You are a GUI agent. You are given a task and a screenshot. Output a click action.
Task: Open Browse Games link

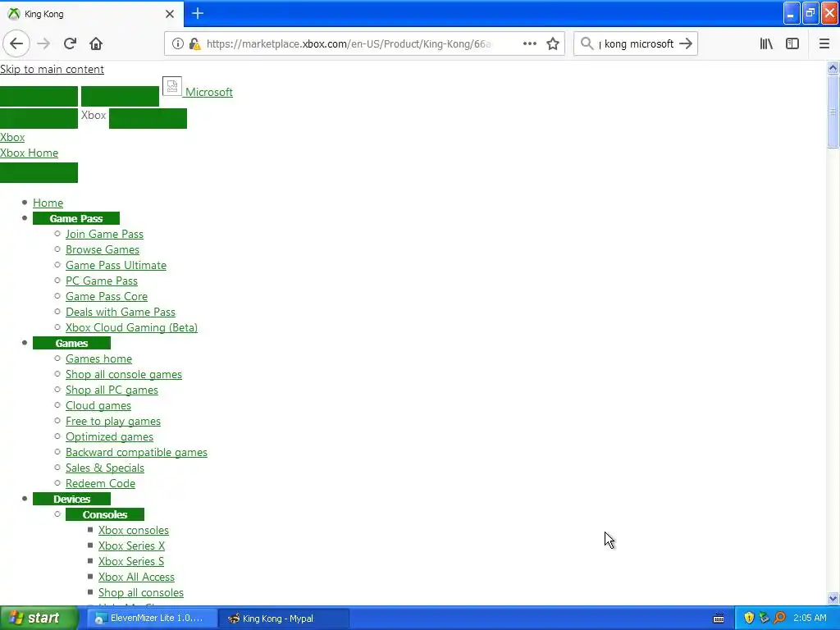103,249
